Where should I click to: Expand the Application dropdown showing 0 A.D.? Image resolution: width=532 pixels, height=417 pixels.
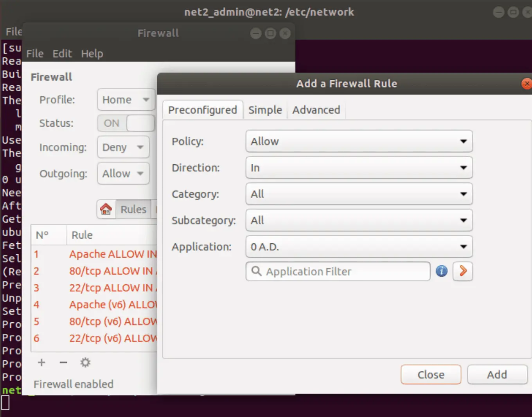click(359, 247)
